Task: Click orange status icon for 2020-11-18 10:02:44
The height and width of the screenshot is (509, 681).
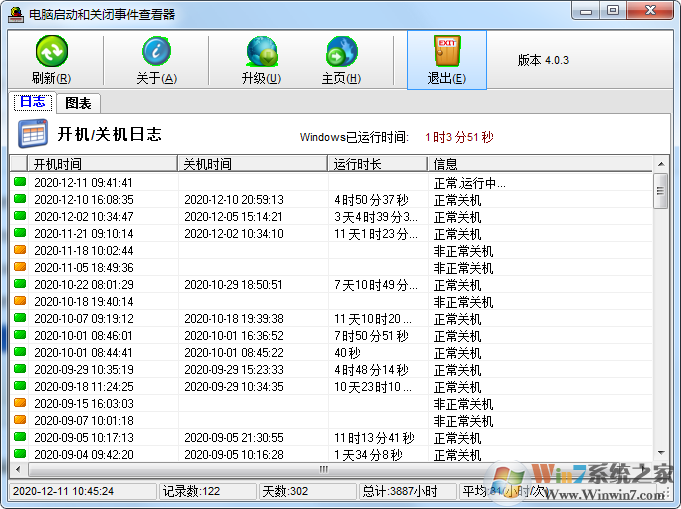Action: 20,251
